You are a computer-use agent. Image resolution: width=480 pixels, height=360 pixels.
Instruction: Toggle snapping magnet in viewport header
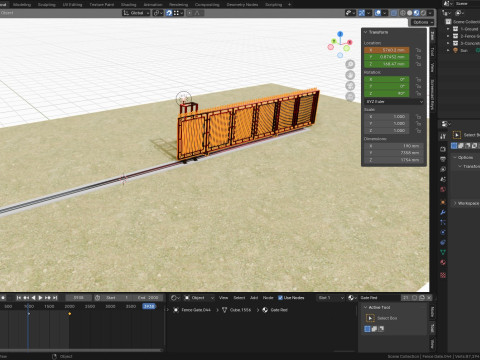tap(169, 13)
